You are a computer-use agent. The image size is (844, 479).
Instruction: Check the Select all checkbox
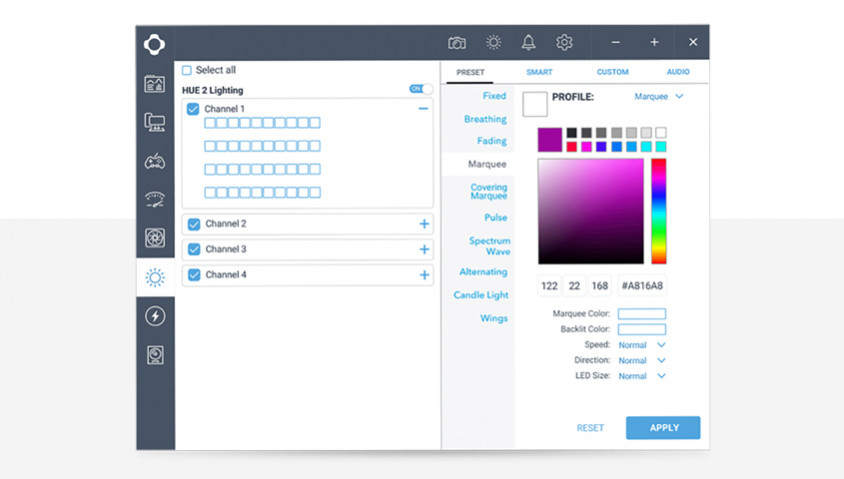pos(187,70)
